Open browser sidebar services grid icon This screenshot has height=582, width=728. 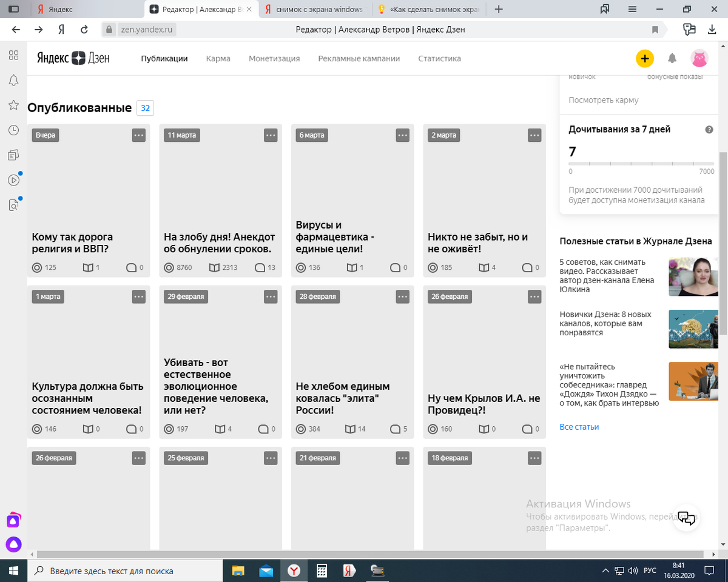click(x=13, y=55)
